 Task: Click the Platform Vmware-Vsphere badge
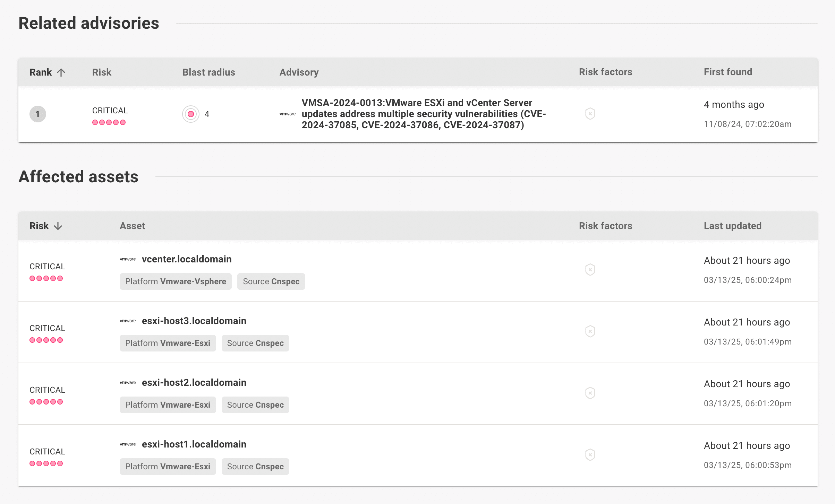pyautogui.click(x=176, y=281)
